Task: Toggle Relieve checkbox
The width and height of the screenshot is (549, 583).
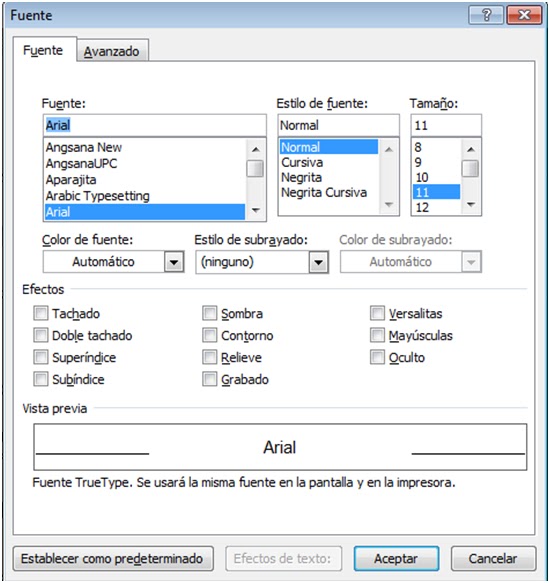Action: pos(209,357)
